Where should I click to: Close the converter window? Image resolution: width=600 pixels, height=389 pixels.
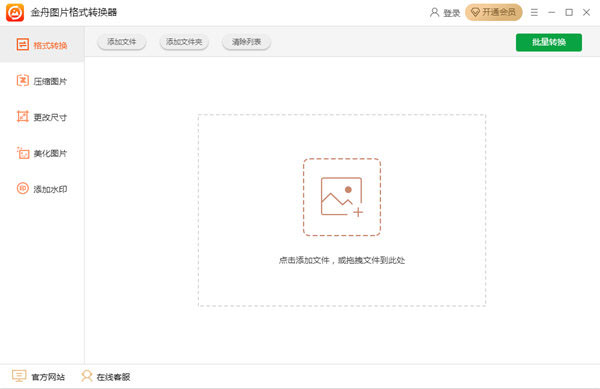[586, 13]
